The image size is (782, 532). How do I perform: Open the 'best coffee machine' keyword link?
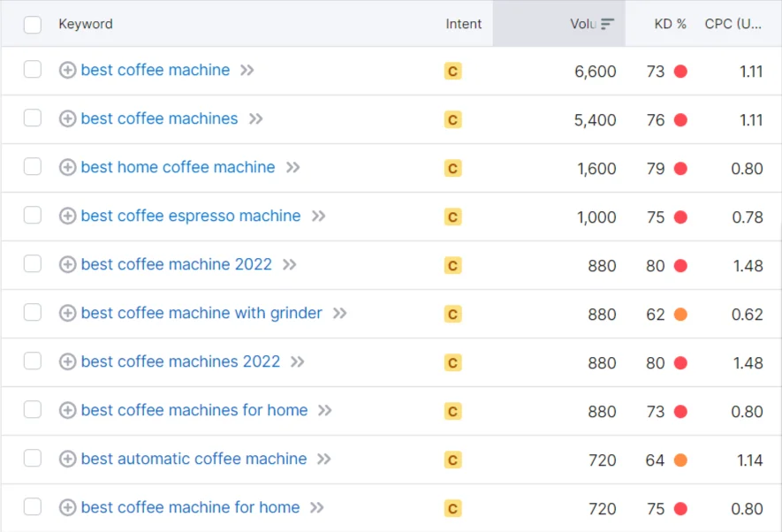pos(155,70)
